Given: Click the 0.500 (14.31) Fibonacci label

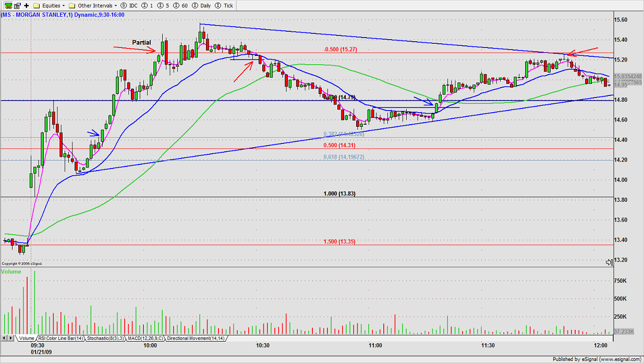Looking at the screenshot, I should tap(339, 146).
